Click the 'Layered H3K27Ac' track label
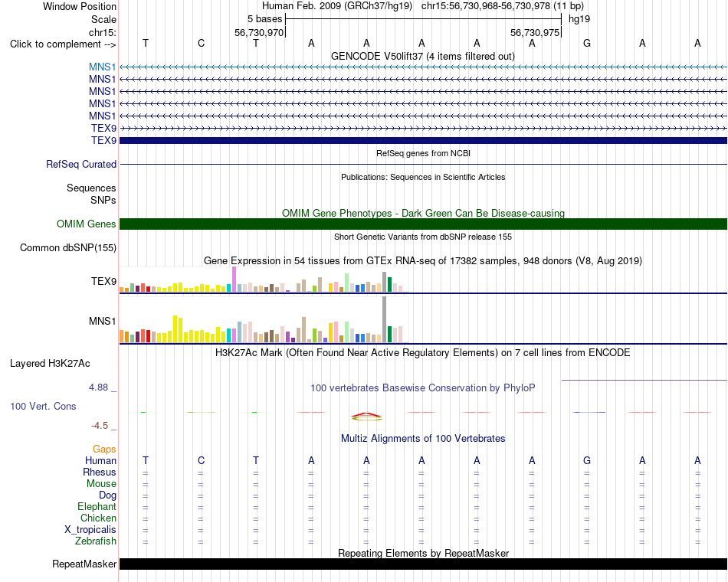728x582 pixels. (x=50, y=364)
